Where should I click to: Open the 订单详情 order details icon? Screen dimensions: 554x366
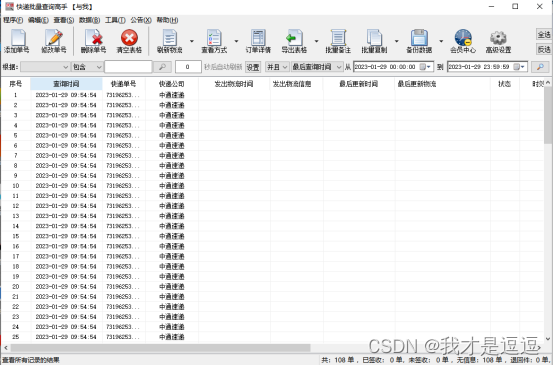click(x=258, y=38)
